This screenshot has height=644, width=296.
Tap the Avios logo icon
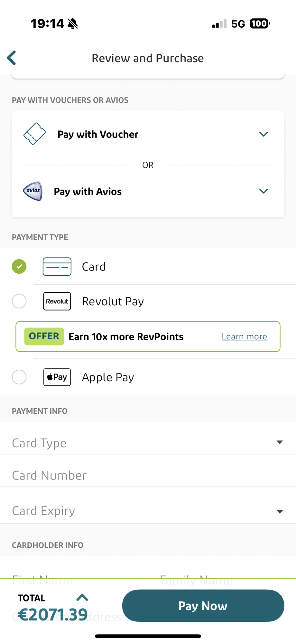click(32, 191)
